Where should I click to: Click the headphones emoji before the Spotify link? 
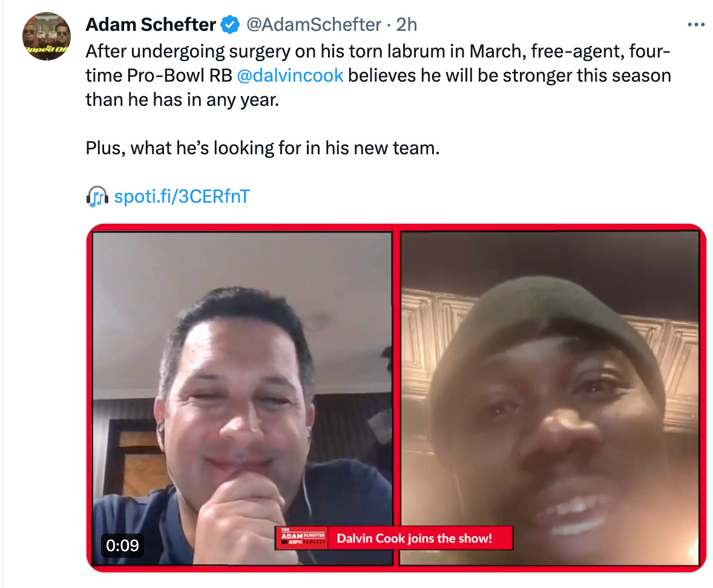click(x=97, y=197)
